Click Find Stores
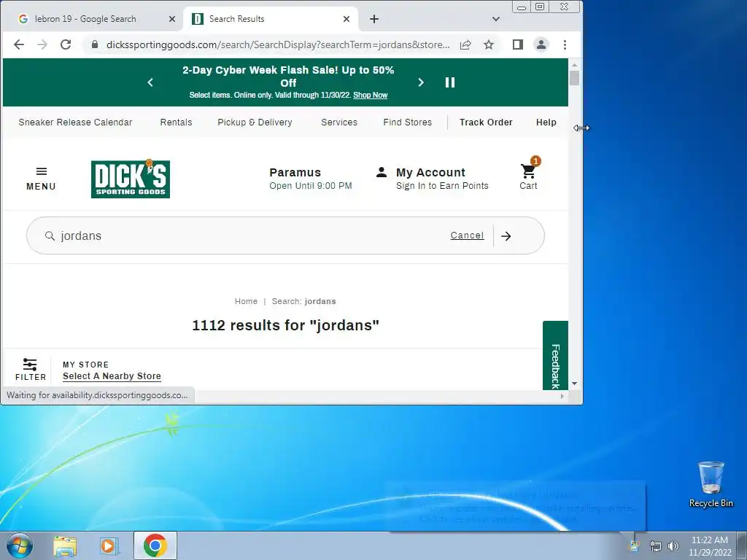Image resolution: width=747 pixels, height=560 pixels. tap(408, 122)
